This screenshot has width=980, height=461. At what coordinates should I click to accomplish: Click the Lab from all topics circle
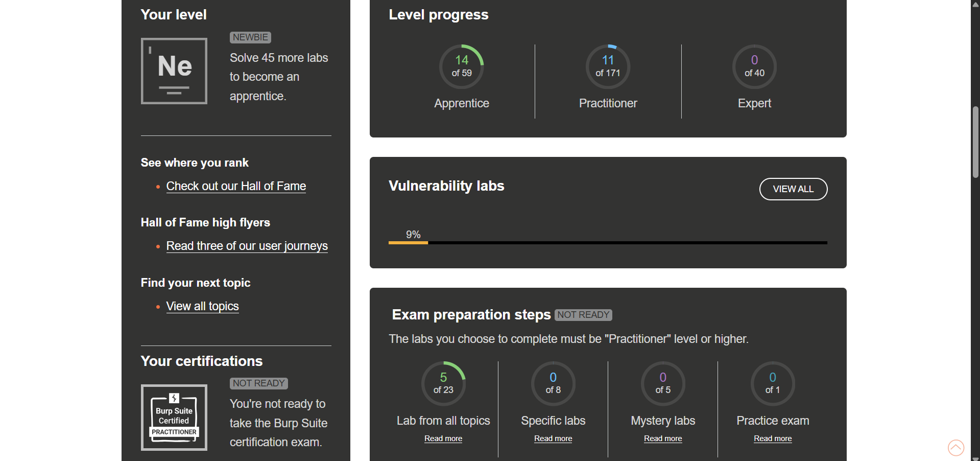click(443, 383)
